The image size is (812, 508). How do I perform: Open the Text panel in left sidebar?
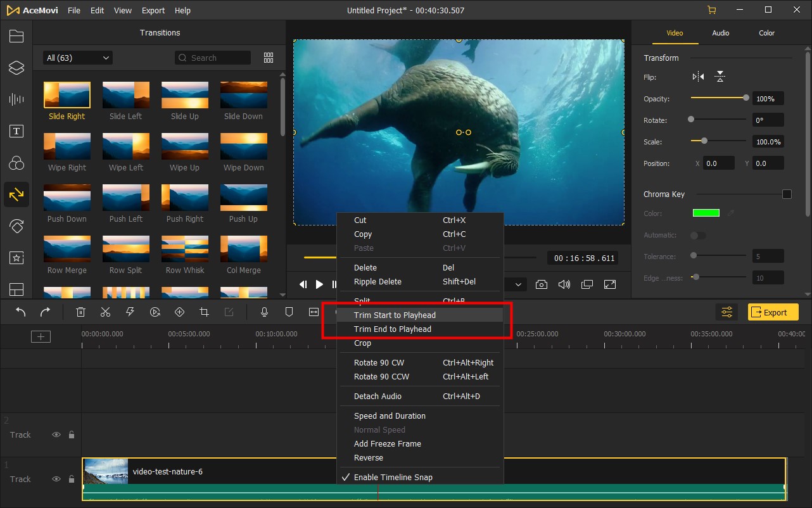click(x=16, y=131)
